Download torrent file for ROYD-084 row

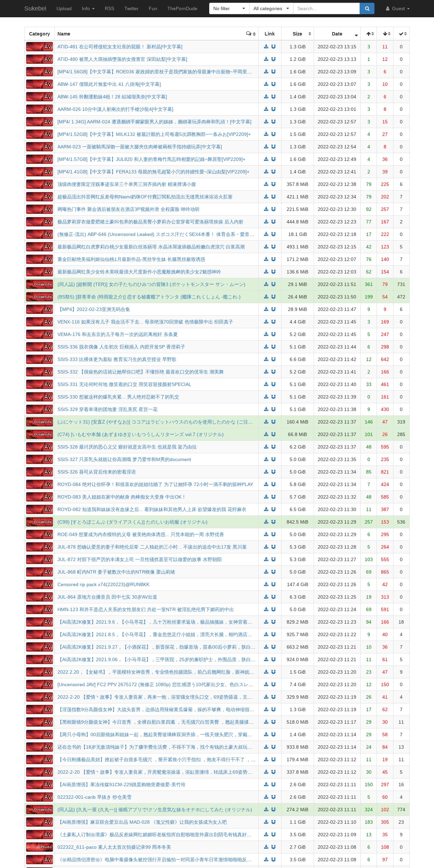click(266, 484)
